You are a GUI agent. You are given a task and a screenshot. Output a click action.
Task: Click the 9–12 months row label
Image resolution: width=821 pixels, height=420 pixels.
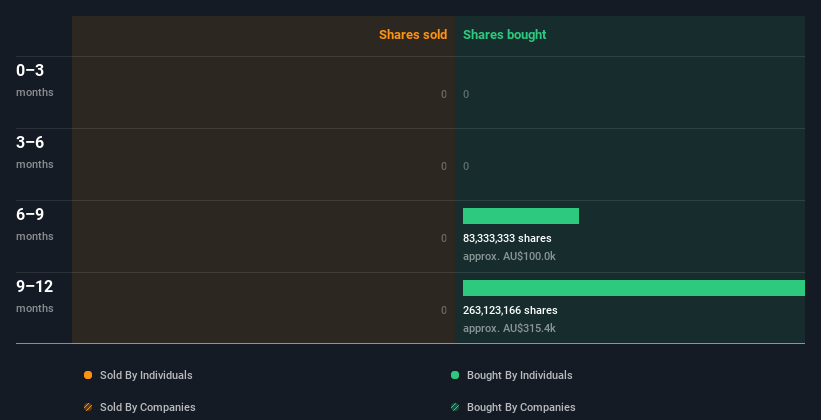coord(35,296)
